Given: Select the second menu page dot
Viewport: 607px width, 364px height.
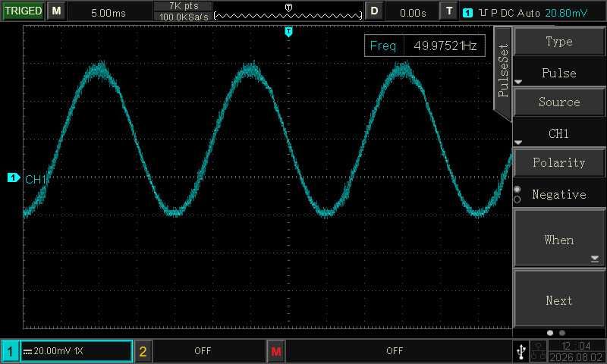Looking at the screenshot, I should point(562,333).
